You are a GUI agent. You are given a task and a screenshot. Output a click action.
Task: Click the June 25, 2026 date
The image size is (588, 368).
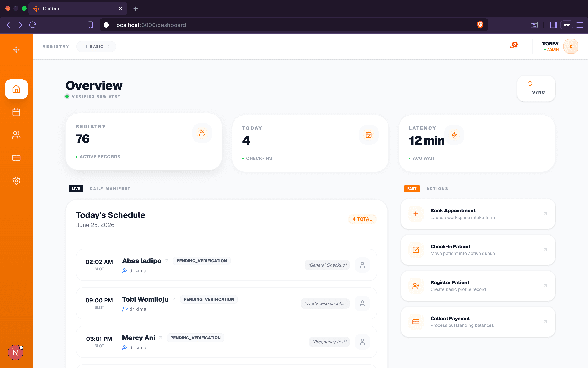pyautogui.click(x=95, y=225)
